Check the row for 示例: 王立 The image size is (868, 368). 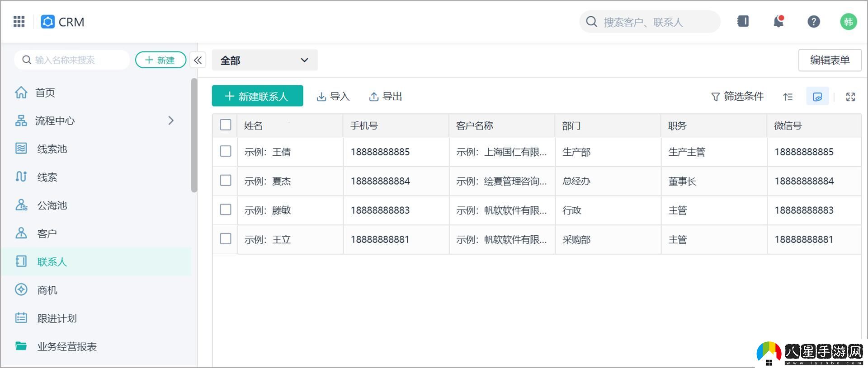(x=226, y=239)
